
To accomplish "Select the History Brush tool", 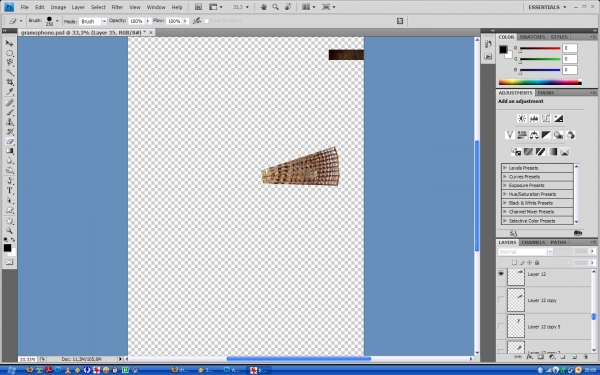I will pos(9,131).
